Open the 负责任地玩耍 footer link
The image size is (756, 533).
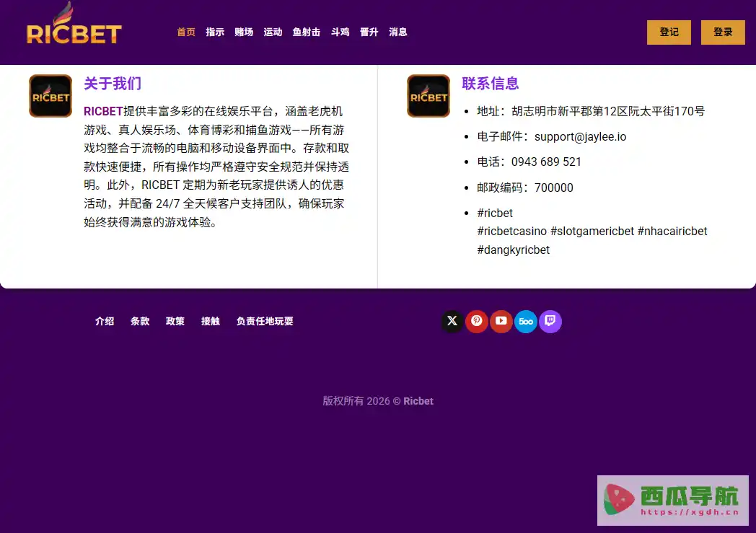click(265, 322)
